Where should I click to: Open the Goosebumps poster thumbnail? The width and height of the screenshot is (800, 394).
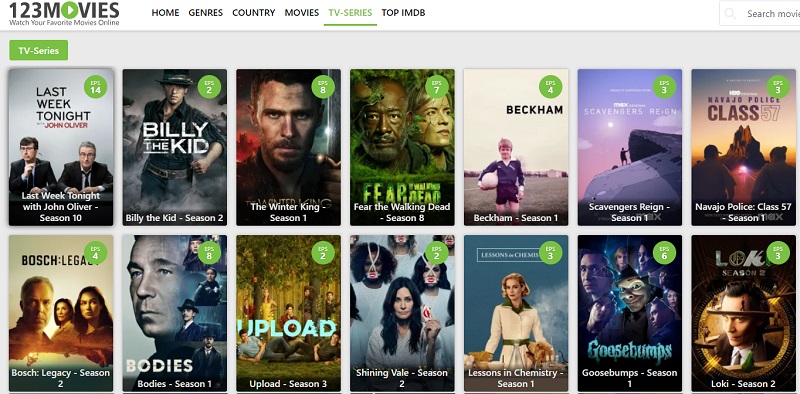coord(630,313)
